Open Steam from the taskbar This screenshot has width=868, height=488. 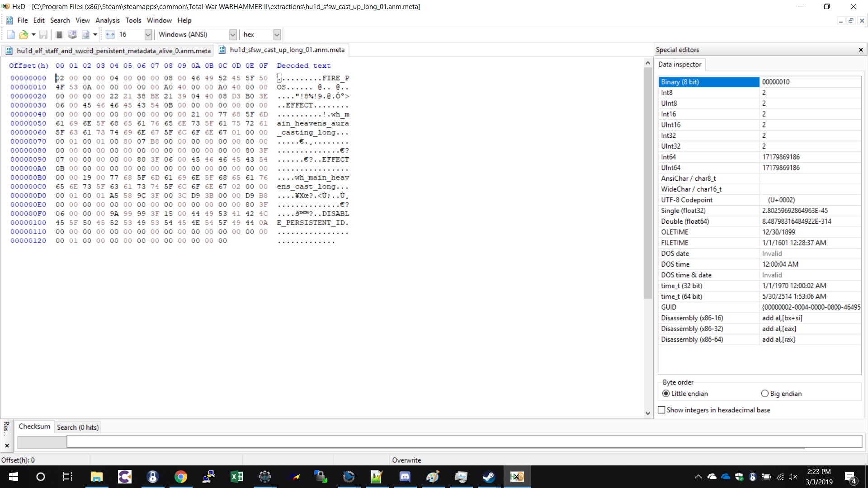tap(489, 477)
